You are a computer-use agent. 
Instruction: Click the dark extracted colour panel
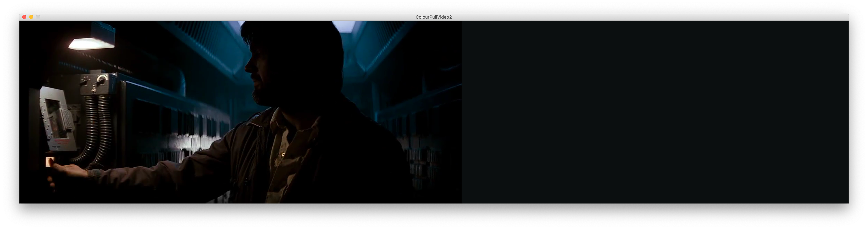tap(655, 112)
